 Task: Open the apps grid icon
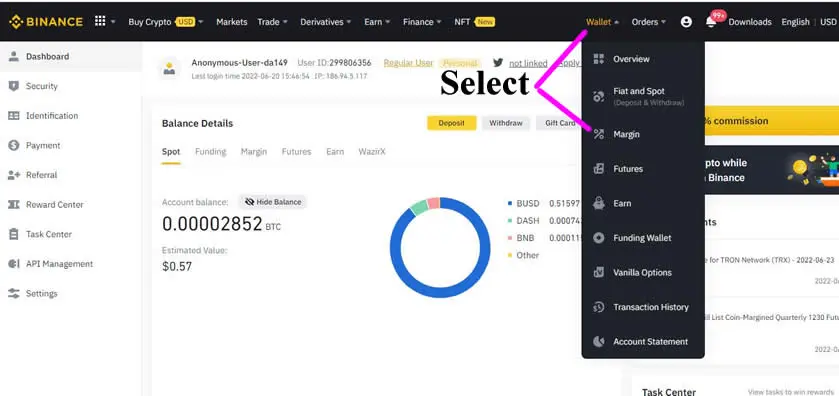pos(100,21)
